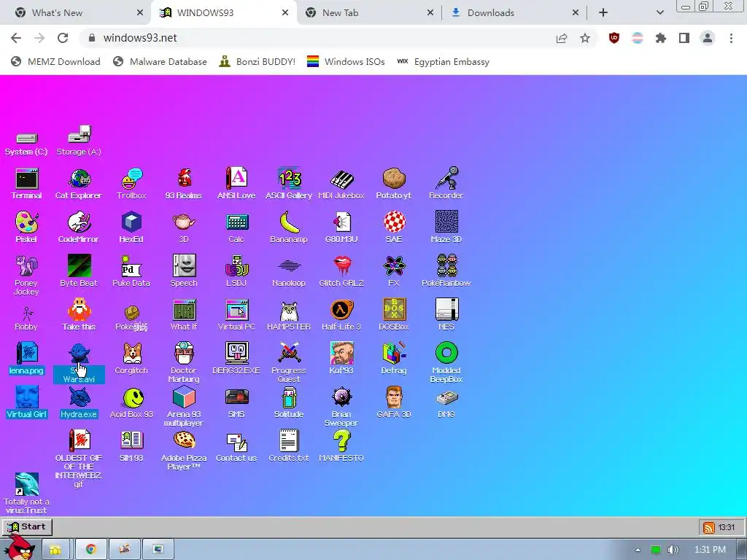Launch MIDI Jukebox piano icon
This screenshot has width=747, height=560.
(341, 183)
